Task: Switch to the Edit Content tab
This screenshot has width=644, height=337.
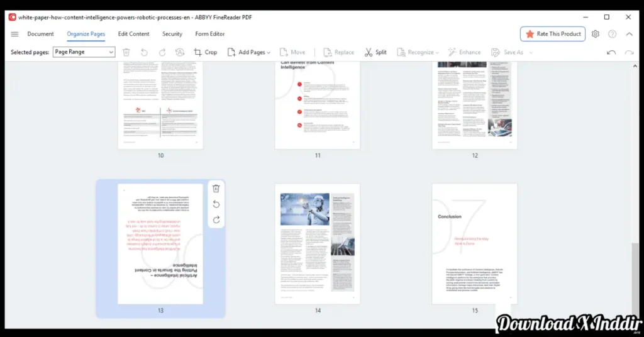Action: (x=133, y=34)
